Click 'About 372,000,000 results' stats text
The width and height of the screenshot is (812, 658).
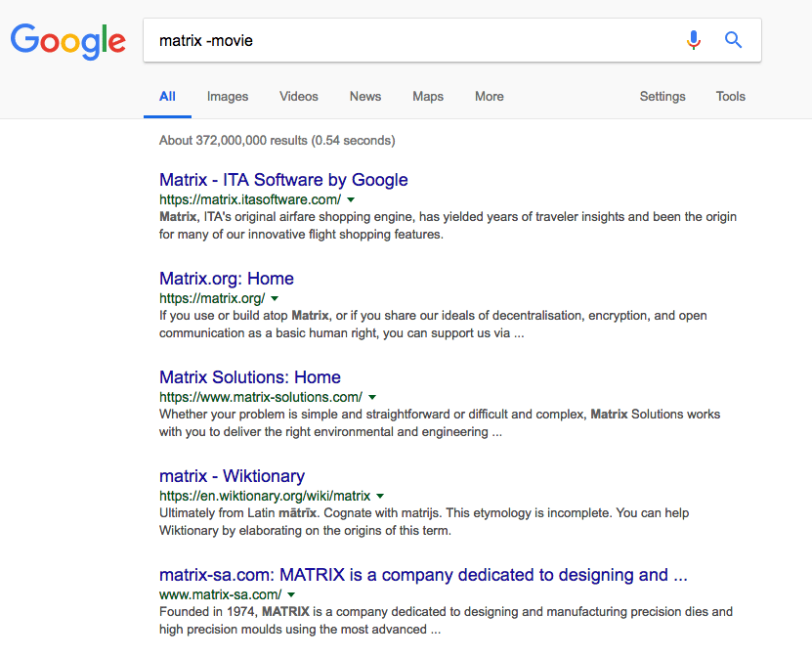pos(278,141)
